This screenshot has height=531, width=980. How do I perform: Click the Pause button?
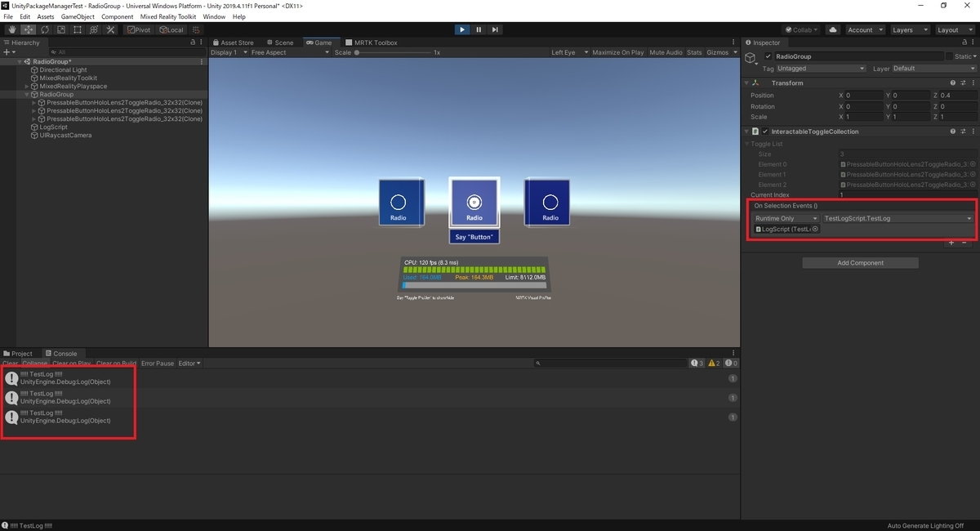coord(479,30)
